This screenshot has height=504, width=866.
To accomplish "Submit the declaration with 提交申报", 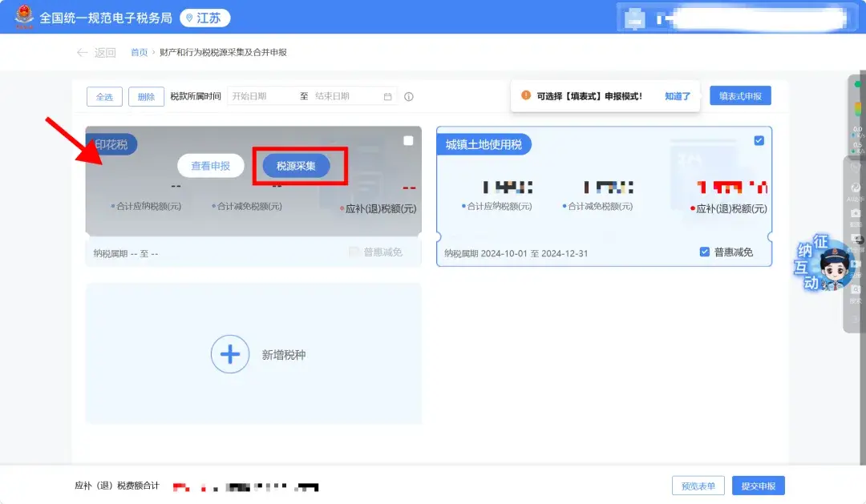I will [x=758, y=485].
